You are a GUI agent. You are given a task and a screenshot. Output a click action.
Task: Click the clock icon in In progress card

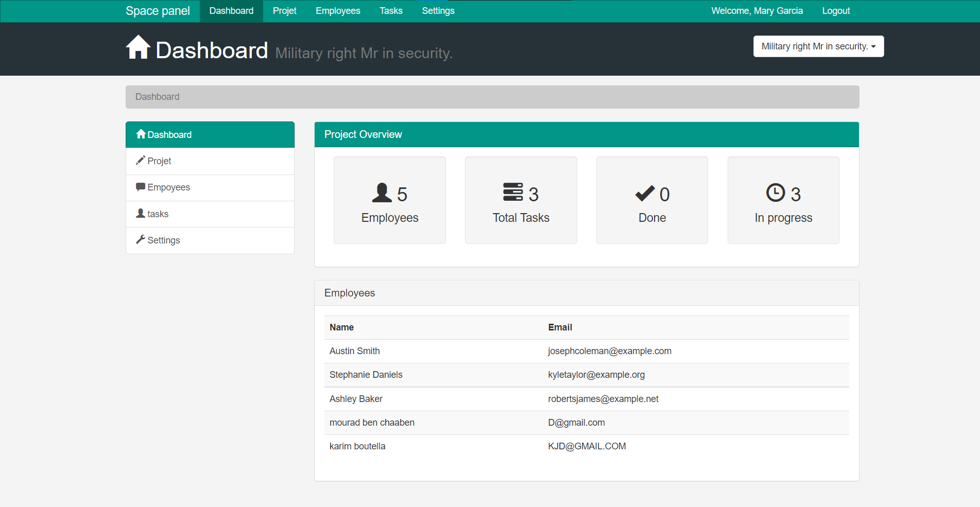coord(776,193)
